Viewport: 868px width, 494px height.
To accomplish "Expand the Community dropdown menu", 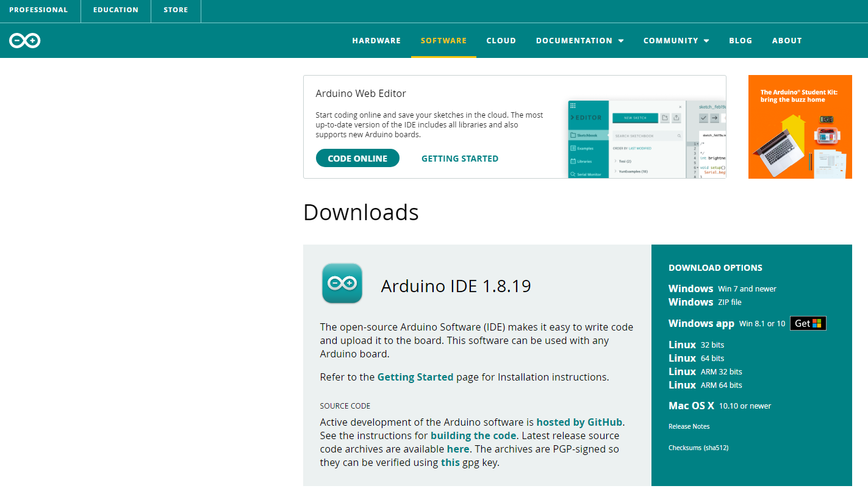I will click(676, 41).
